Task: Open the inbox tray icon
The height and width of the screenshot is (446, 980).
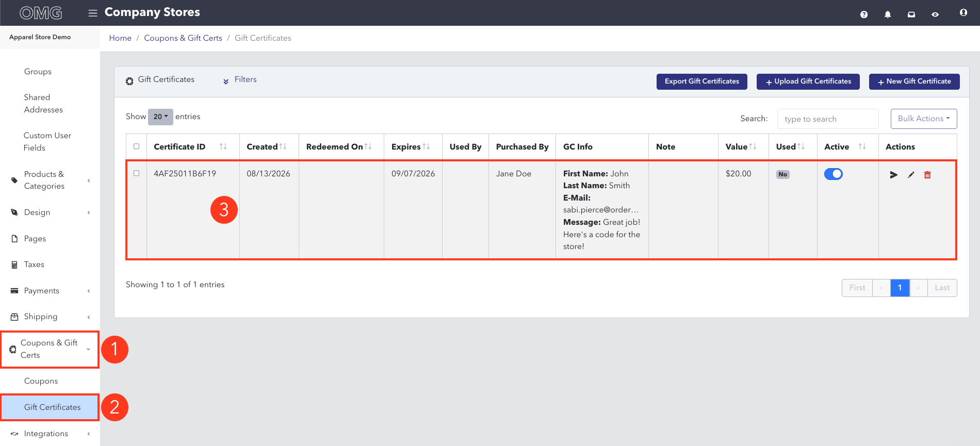Action: coord(911,14)
